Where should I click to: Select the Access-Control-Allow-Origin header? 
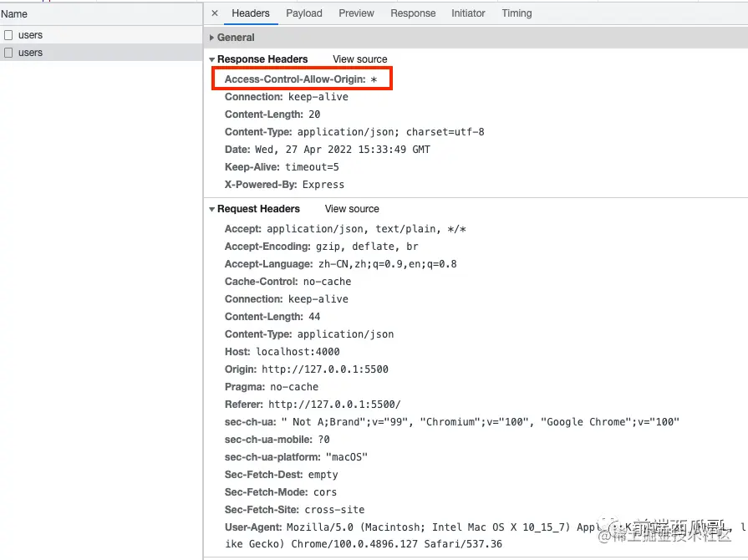pos(301,79)
